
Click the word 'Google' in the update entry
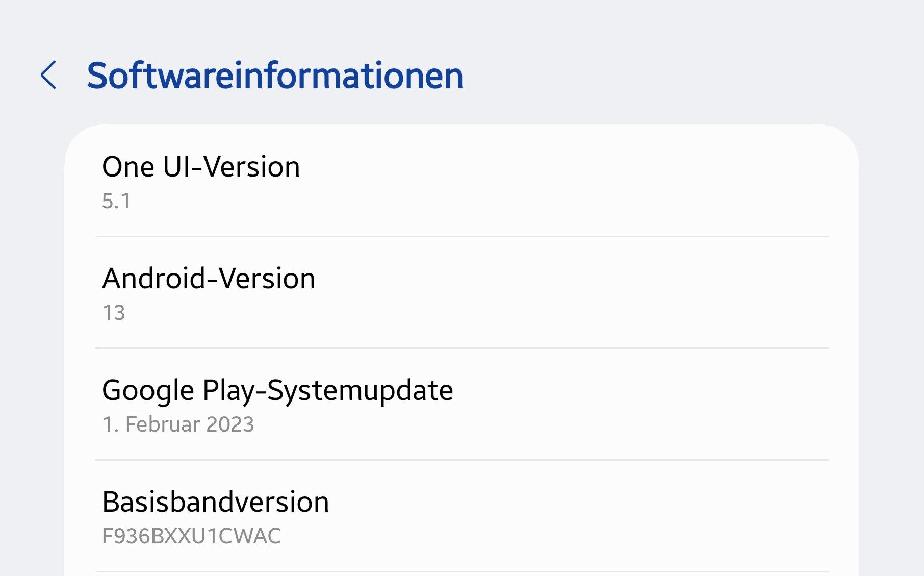coord(148,391)
